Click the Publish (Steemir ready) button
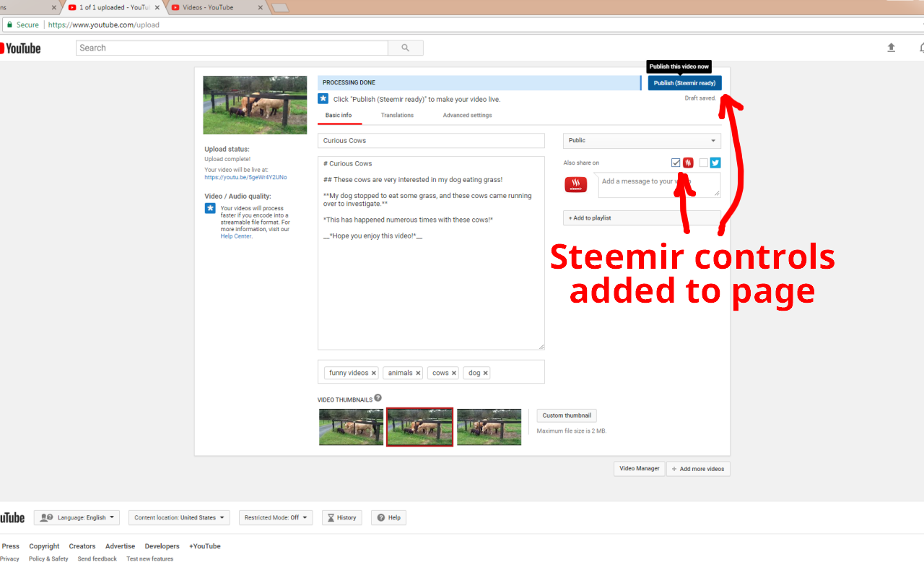The height and width of the screenshot is (578, 924). click(x=684, y=83)
